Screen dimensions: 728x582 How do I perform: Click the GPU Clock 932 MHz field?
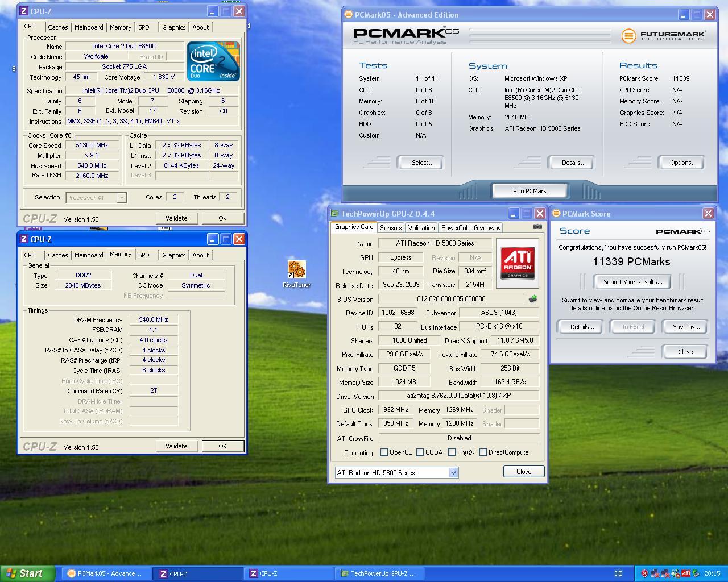(395, 410)
